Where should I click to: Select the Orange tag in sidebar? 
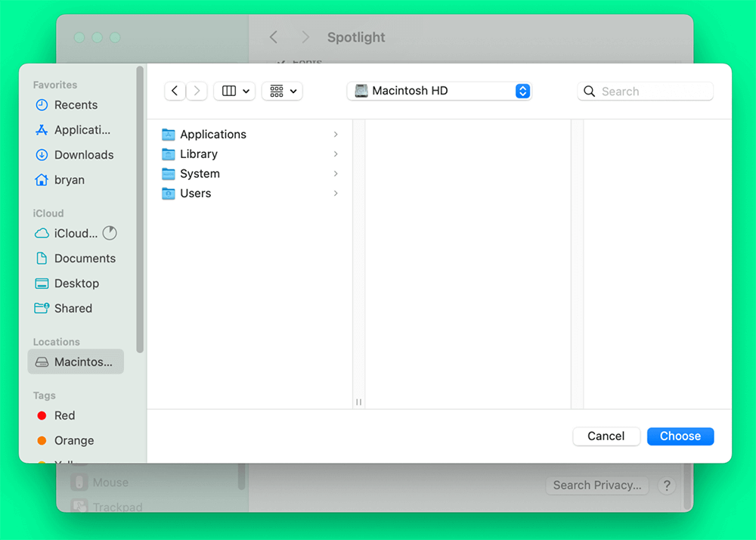coord(73,441)
